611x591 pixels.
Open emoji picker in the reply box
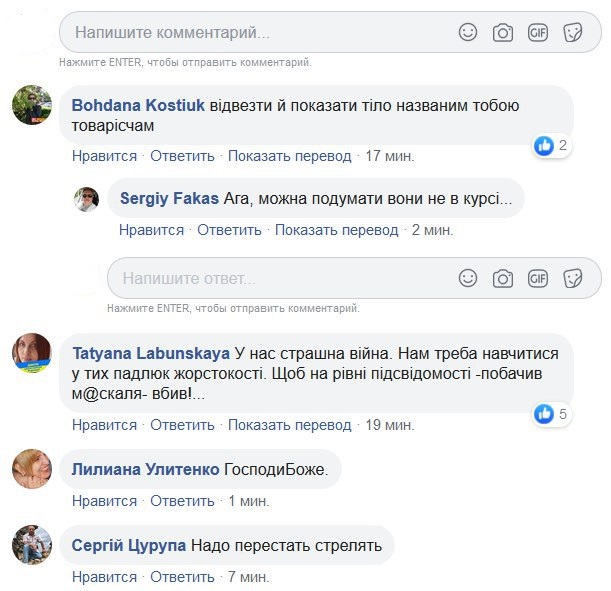click(x=468, y=277)
